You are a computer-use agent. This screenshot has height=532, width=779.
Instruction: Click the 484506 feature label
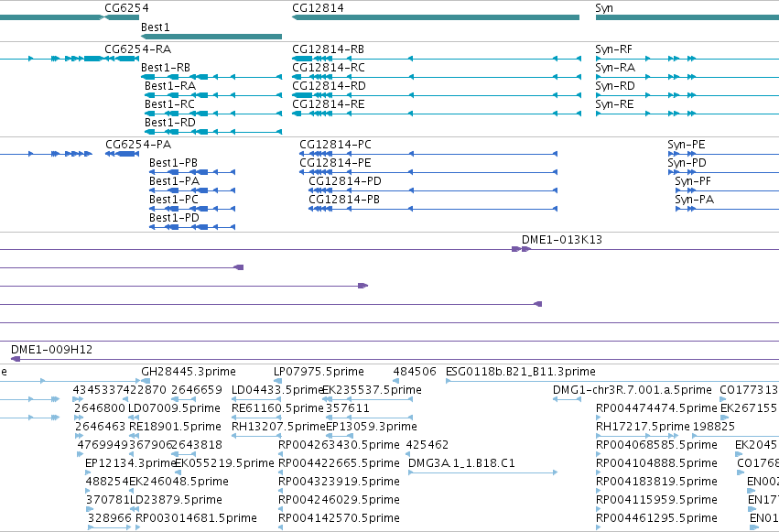pos(415,372)
